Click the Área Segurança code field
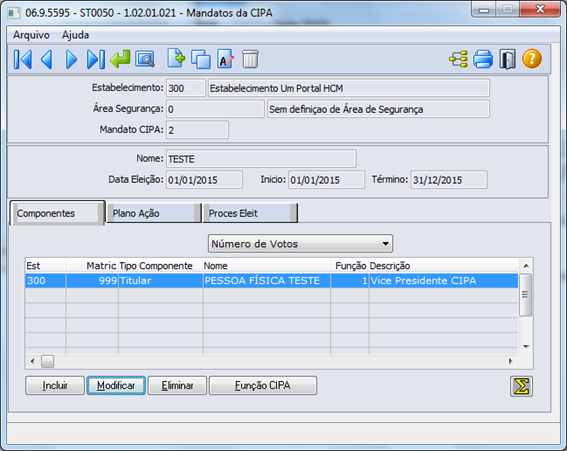567x451 pixels. [x=215, y=109]
